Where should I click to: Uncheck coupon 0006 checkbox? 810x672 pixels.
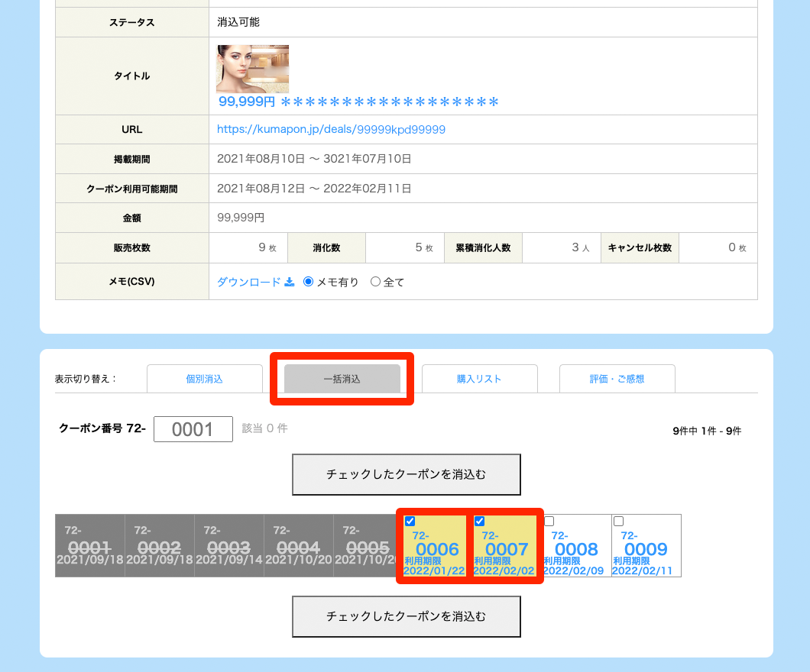coord(410,521)
